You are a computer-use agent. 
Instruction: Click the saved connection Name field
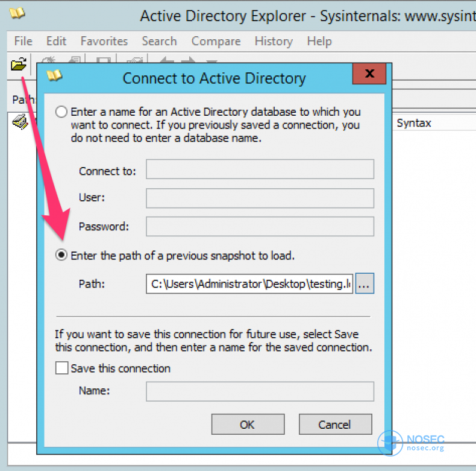260,391
